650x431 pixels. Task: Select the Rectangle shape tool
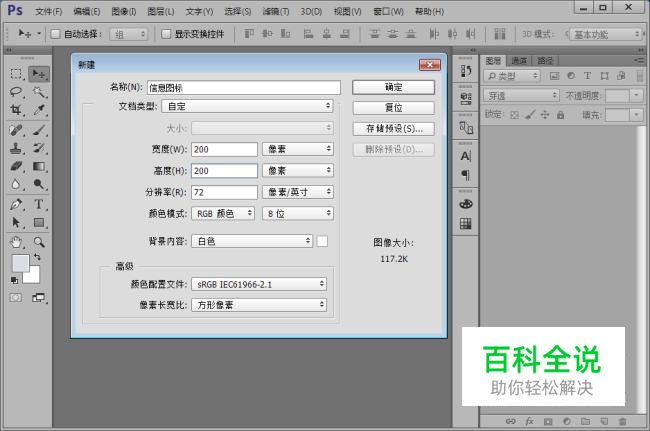tap(39, 223)
